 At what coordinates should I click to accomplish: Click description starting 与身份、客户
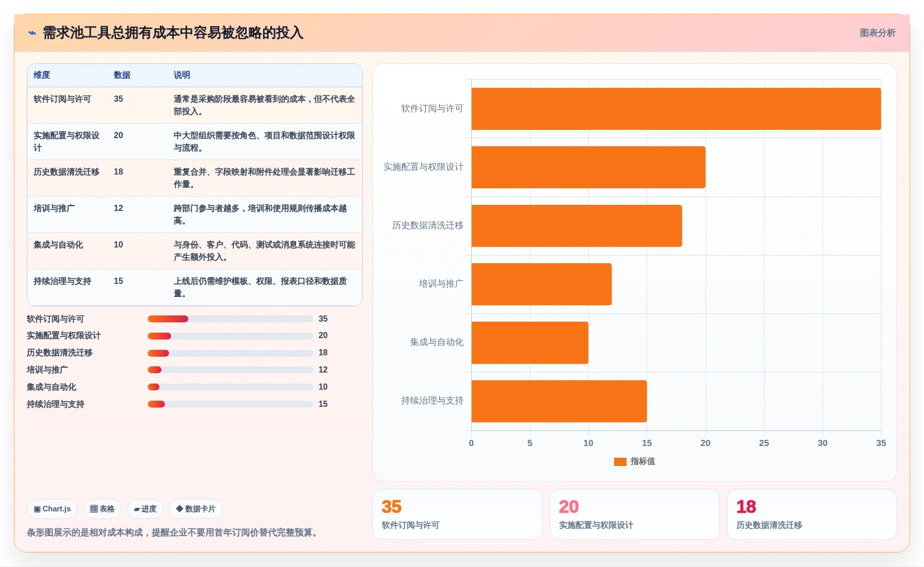tap(264, 251)
